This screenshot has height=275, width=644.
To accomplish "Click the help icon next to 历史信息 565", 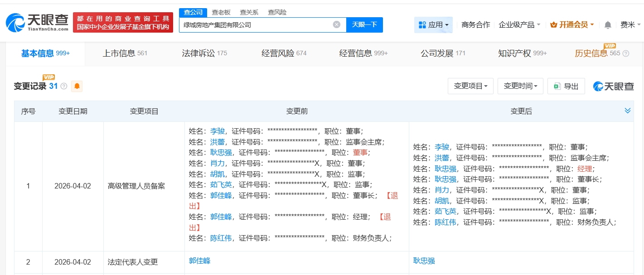I will pyautogui.click(x=626, y=53).
